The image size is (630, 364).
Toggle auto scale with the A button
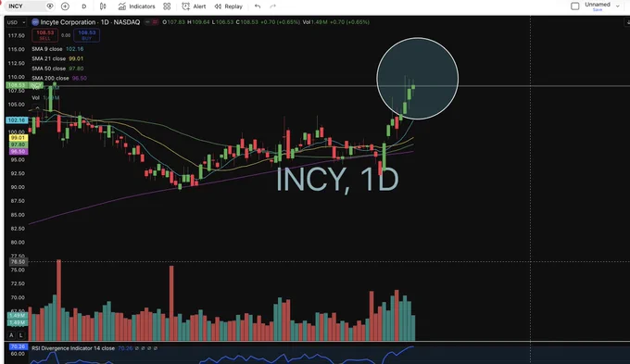[11, 334]
